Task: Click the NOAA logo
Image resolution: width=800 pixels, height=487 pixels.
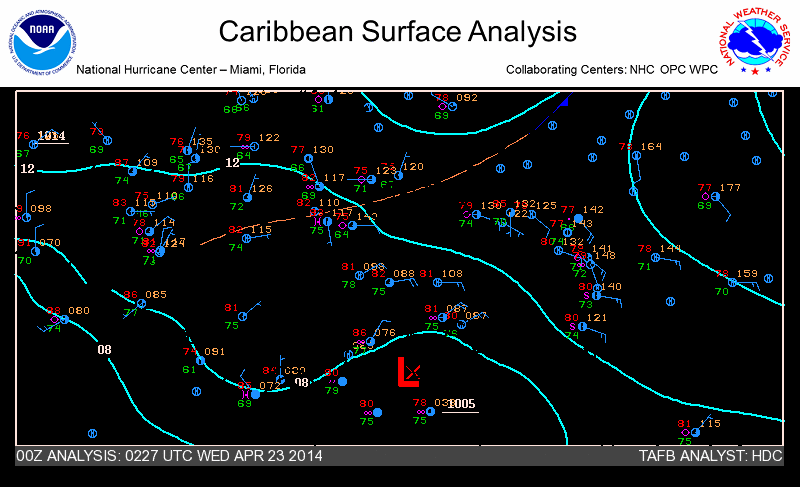Action: pyautogui.click(x=42, y=42)
